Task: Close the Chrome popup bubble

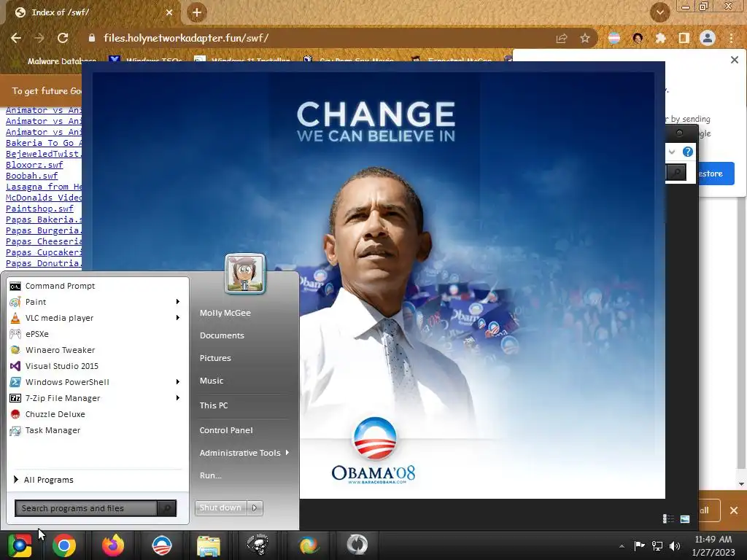Action: pyautogui.click(x=735, y=60)
